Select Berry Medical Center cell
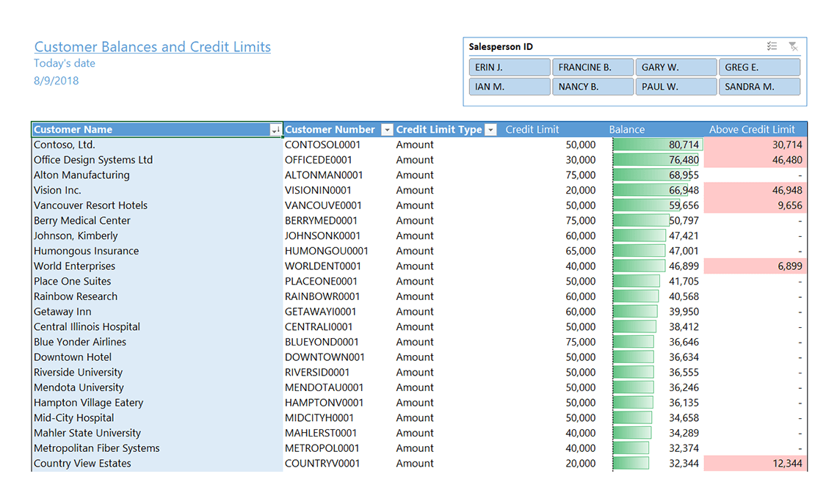Screen dimensions: 837x504 157,221
